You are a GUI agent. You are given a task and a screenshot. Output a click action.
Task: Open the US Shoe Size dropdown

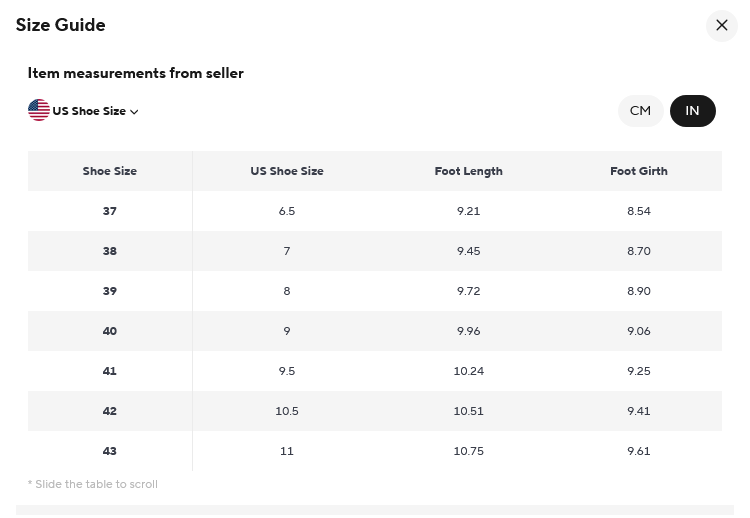[89, 111]
